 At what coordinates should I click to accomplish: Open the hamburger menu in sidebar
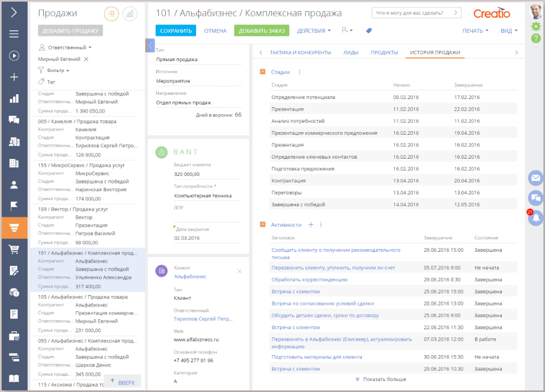tap(14, 34)
